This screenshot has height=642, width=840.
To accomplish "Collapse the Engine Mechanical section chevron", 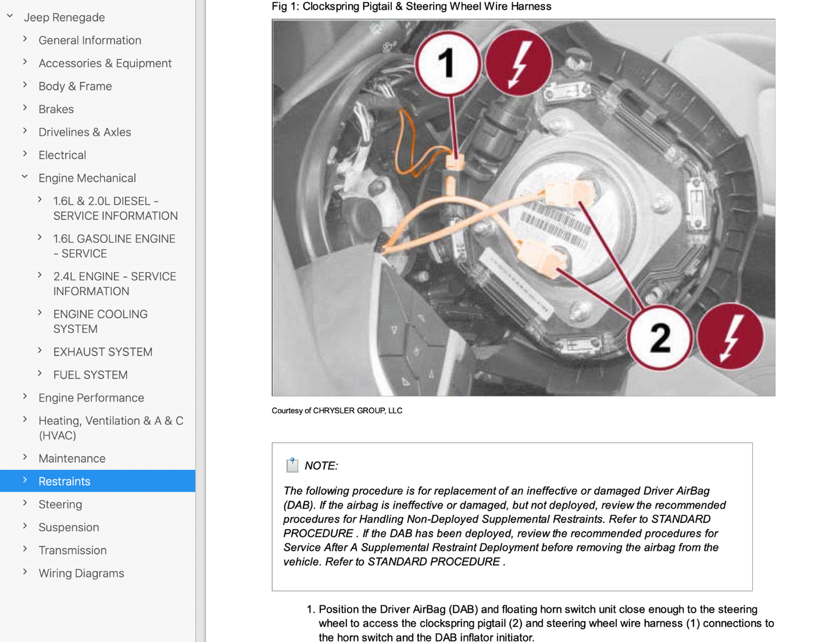I will (x=25, y=177).
